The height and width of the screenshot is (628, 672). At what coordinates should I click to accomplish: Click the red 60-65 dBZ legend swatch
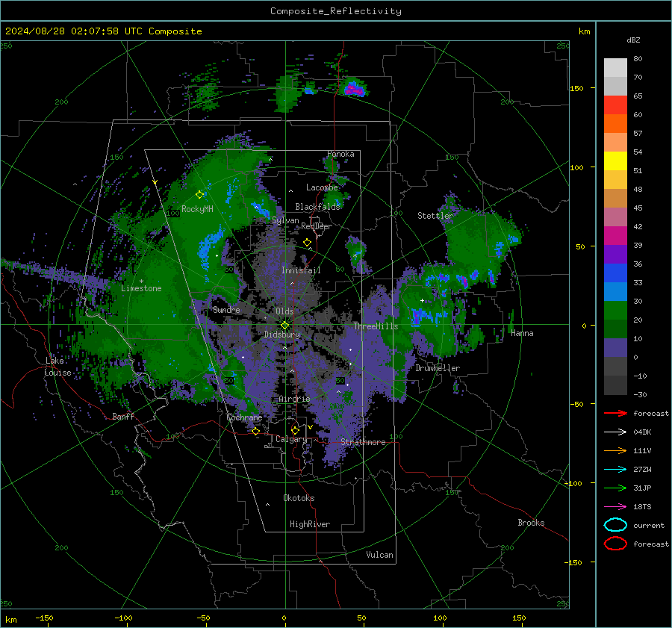(615, 105)
